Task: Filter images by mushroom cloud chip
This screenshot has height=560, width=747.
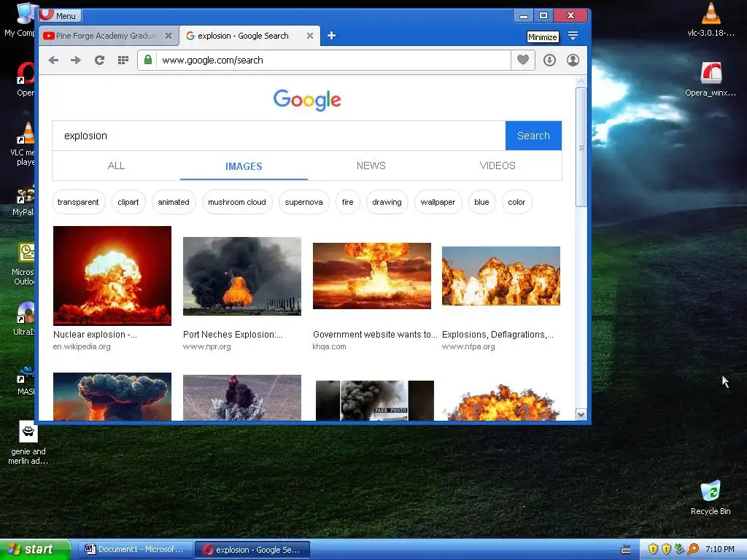Action: coord(237,202)
